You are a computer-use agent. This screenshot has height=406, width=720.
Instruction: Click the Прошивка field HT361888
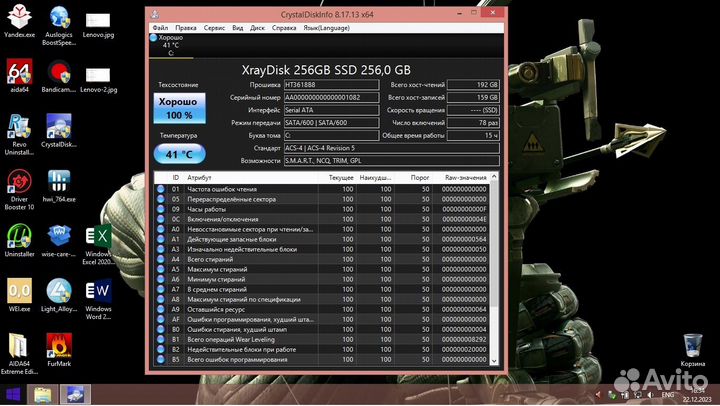pos(331,85)
